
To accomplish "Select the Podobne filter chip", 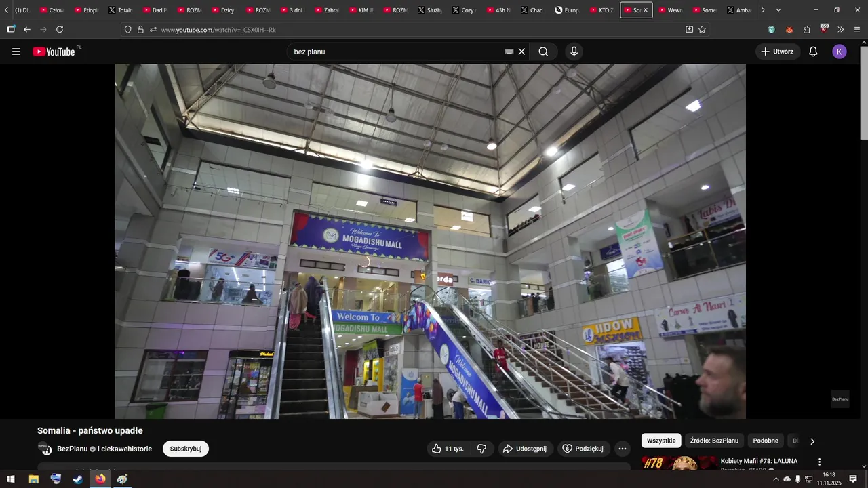I will point(766,441).
